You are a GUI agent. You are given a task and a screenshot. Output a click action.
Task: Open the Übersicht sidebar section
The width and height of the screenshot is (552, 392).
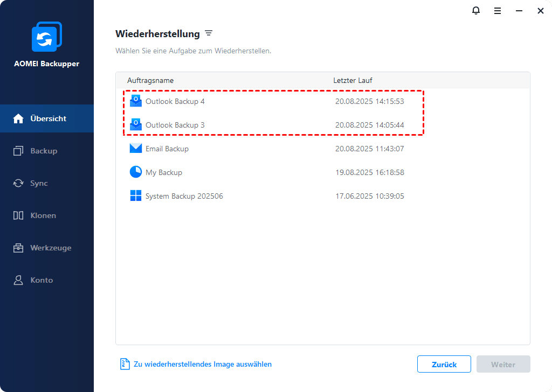(47, 118)
